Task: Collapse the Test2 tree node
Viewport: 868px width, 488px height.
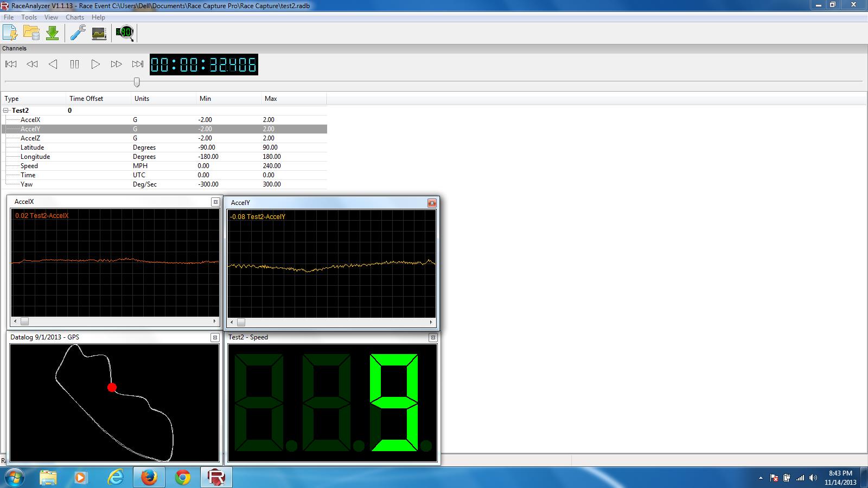Action: (6, 111)
